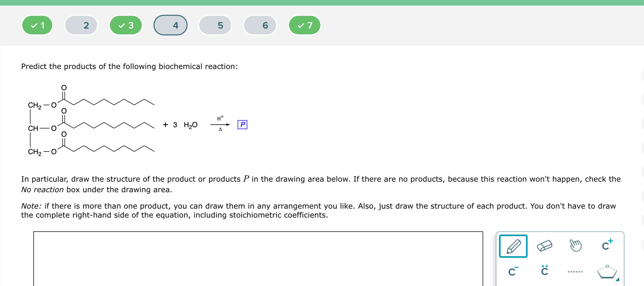Choose the eraser tool
Viewport: 644px width, 286px height.
[545, 246]
